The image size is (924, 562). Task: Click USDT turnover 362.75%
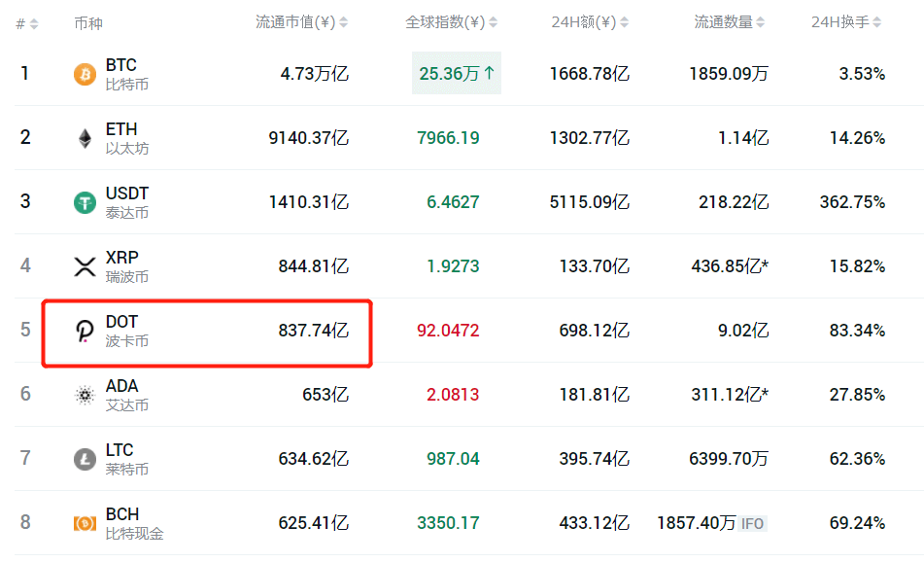tap(853, 202)
